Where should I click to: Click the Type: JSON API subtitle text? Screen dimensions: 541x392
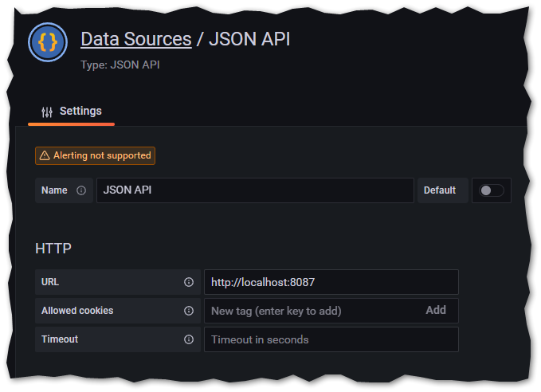pos(120,65)
